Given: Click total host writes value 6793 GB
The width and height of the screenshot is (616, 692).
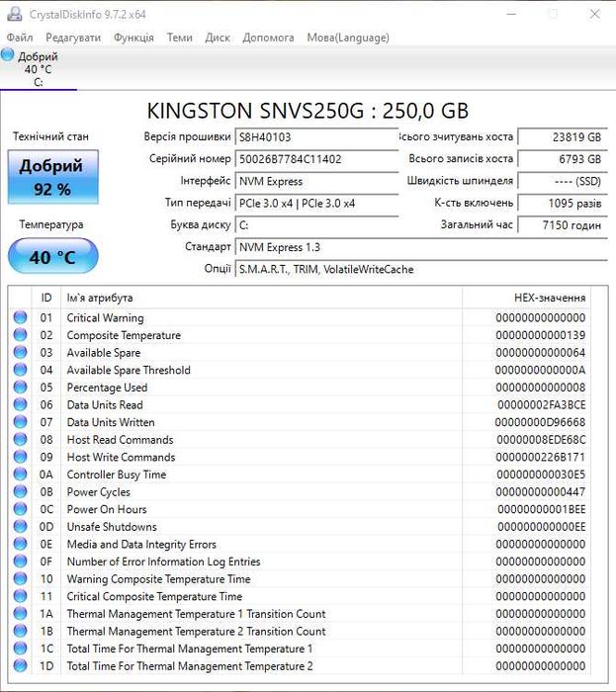Looking at the screenshot, I should click(563, 159).
